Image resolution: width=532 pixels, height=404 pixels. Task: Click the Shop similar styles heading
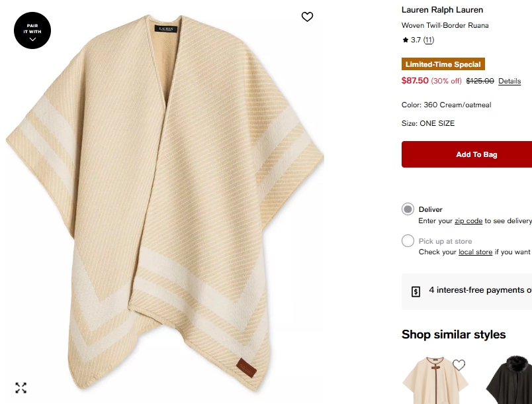click(453, 334)
